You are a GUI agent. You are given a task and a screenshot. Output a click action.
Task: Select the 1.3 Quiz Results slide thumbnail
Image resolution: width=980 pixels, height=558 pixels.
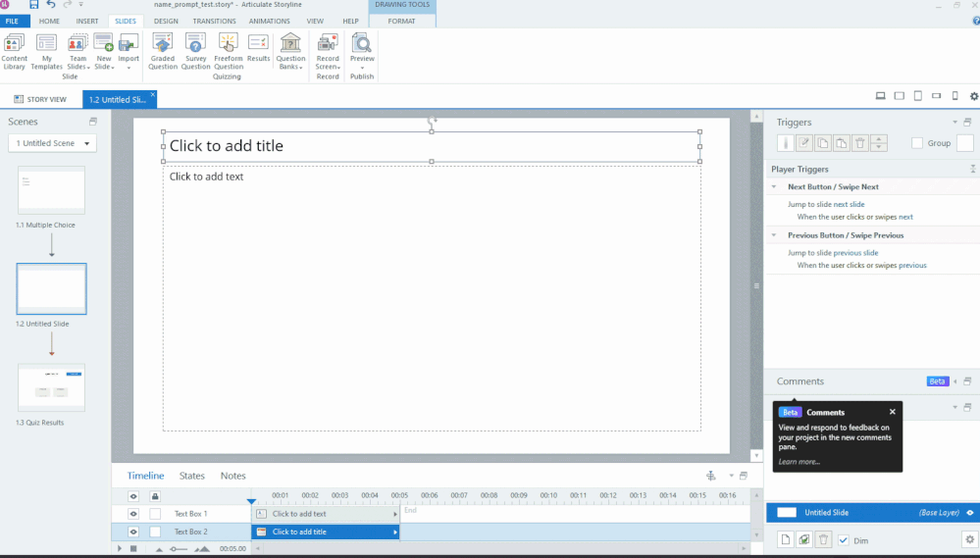(x=51, y=387)
